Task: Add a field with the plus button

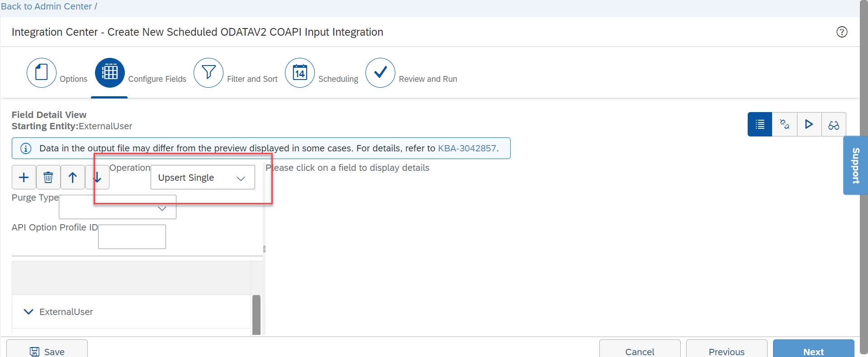Action: (24, 177)
